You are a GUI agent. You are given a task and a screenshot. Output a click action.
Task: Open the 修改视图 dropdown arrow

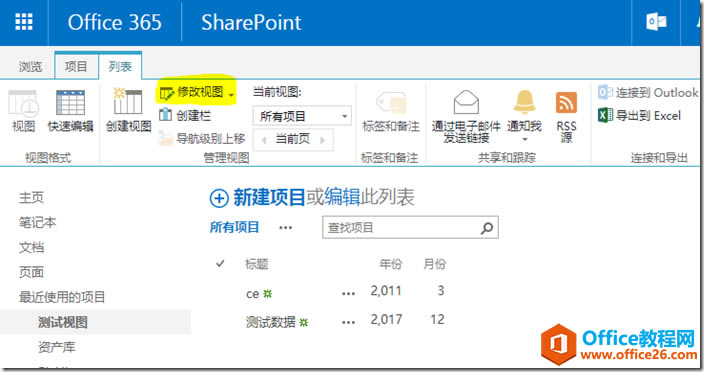point(231,94)
